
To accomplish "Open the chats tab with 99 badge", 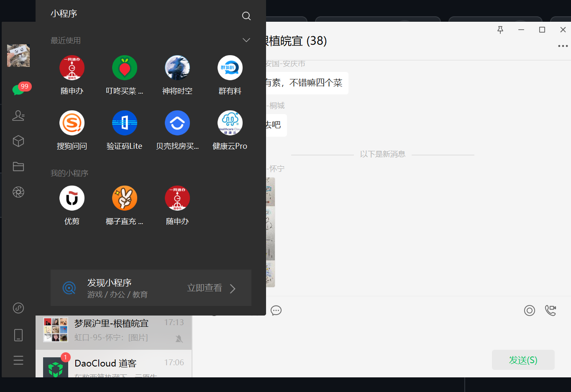I will [x=19, y=89].
